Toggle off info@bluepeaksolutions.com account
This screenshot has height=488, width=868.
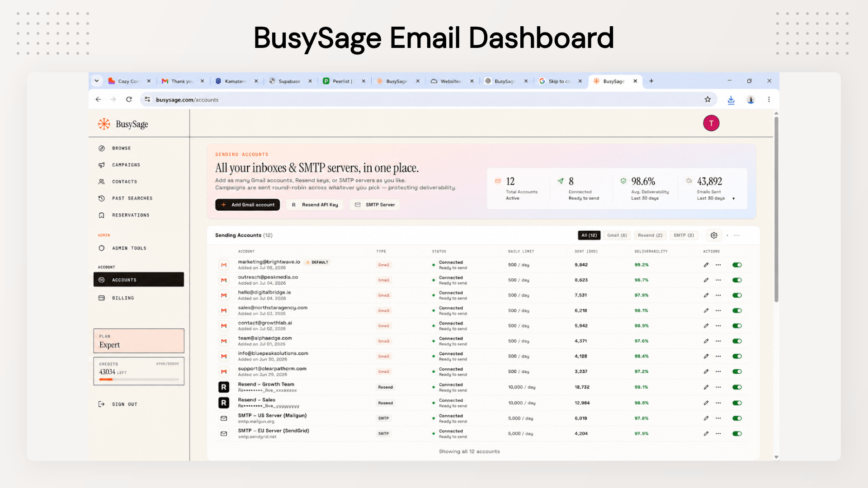pos(737,357)
